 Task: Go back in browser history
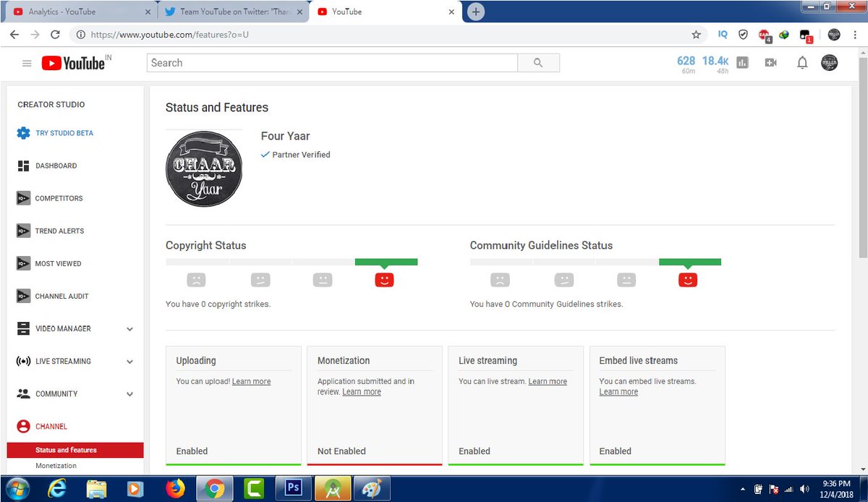(x=14, y=34)
